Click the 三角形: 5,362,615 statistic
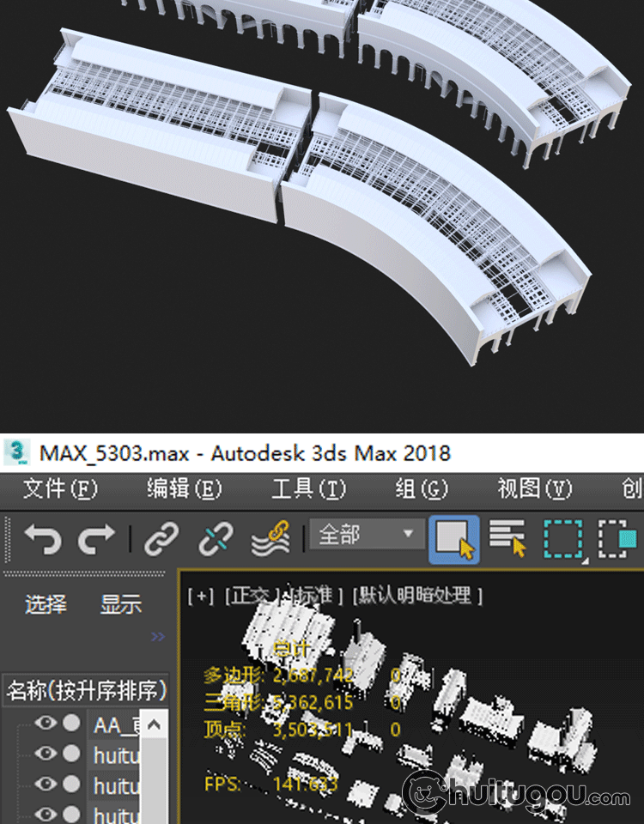This screenshot has height=824, width=644. pyautogui.click(x=277, y=703)
